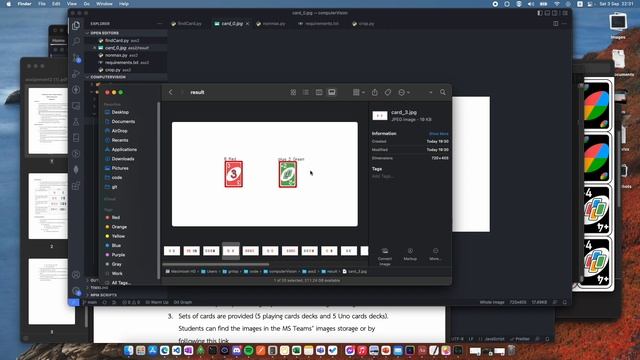Open the Explorer view in VS Code activity bar
Screen dimensions: 640x360
(x=76, y=25)
